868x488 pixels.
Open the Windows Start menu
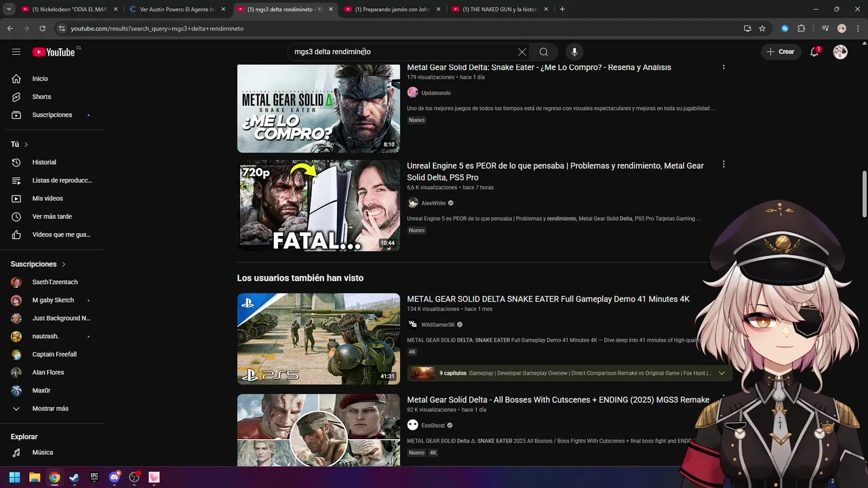14,477
